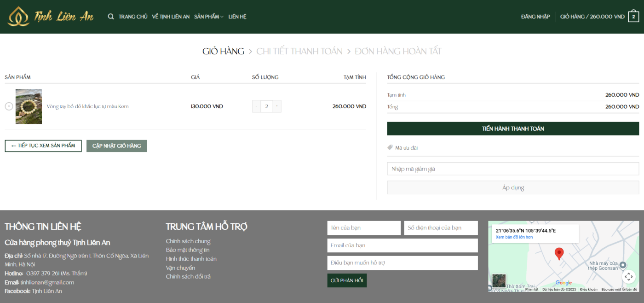Increase bracelet quantity with plus button
Viewport: 644px width, 303px height.
coord(277,106)
